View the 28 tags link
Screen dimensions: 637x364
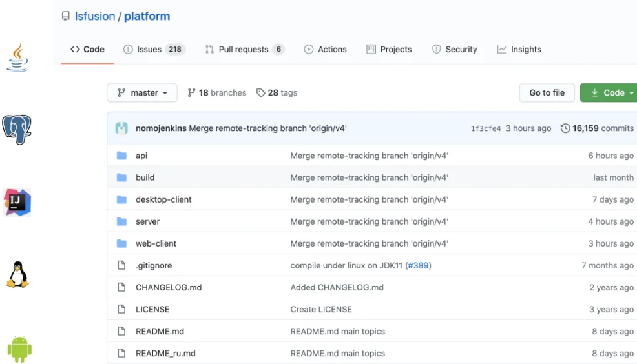click(x=277, y=93)
